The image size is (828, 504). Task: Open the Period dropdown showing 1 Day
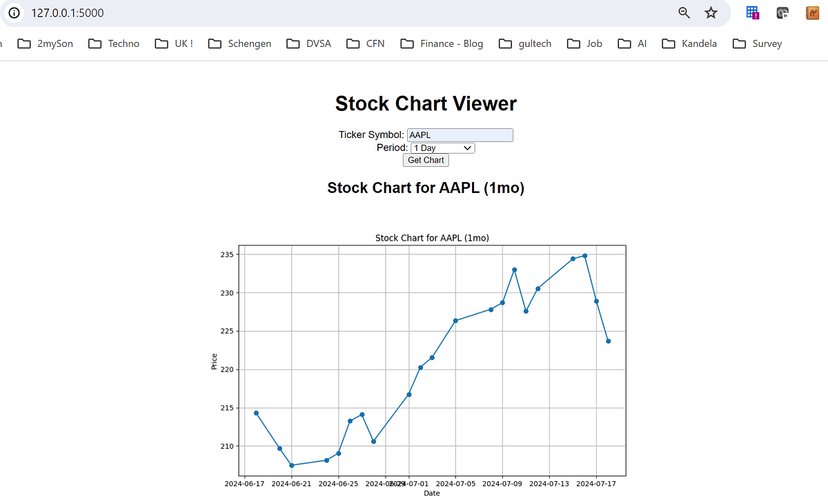tap(442, 148)
